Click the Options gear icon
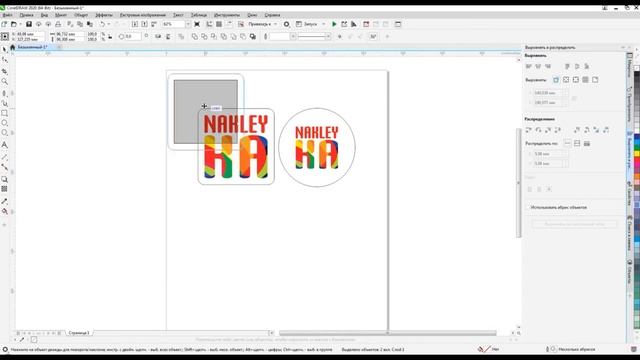 pos(287,24)
